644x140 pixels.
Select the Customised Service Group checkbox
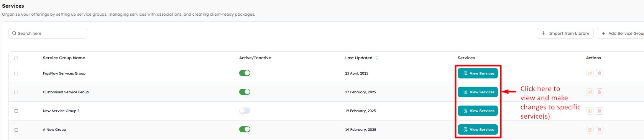pos(16,92)
